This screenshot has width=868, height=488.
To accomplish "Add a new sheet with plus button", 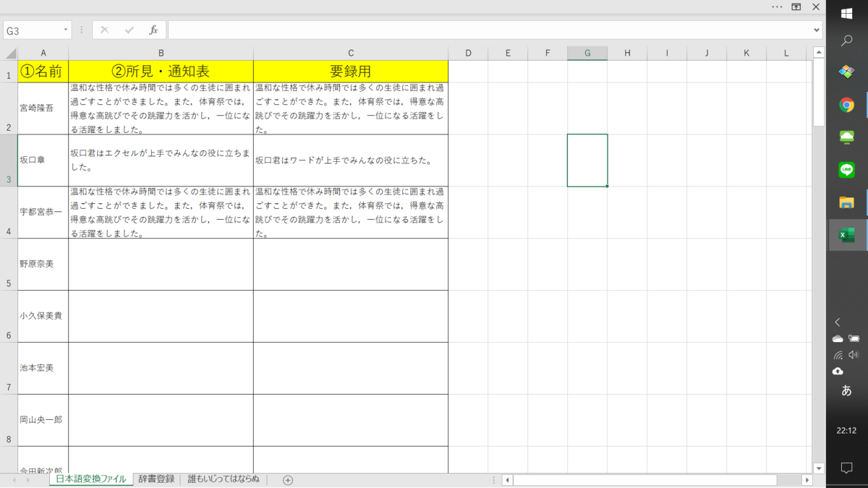I will tap(288, 480).
